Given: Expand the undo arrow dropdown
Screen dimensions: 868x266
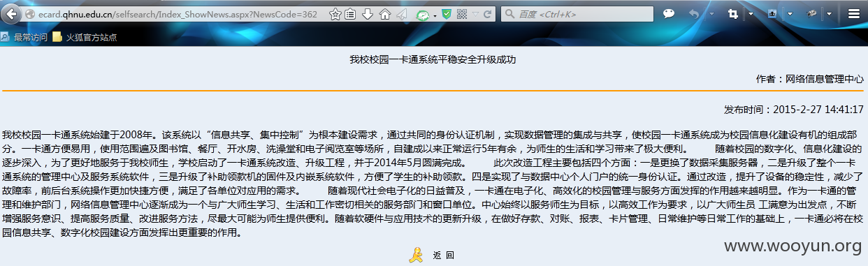Looking at the screenshot, I should click(711, 14).
